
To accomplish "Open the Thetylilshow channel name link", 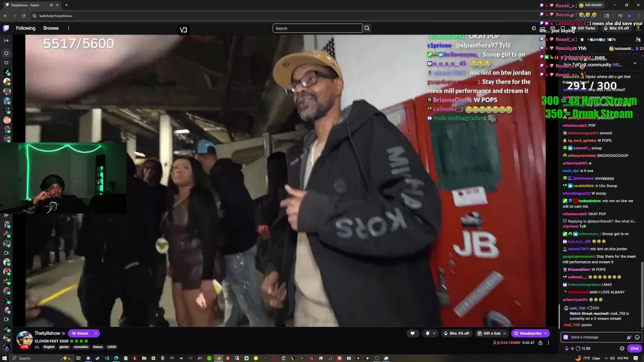I will click(x=47, y=333).
